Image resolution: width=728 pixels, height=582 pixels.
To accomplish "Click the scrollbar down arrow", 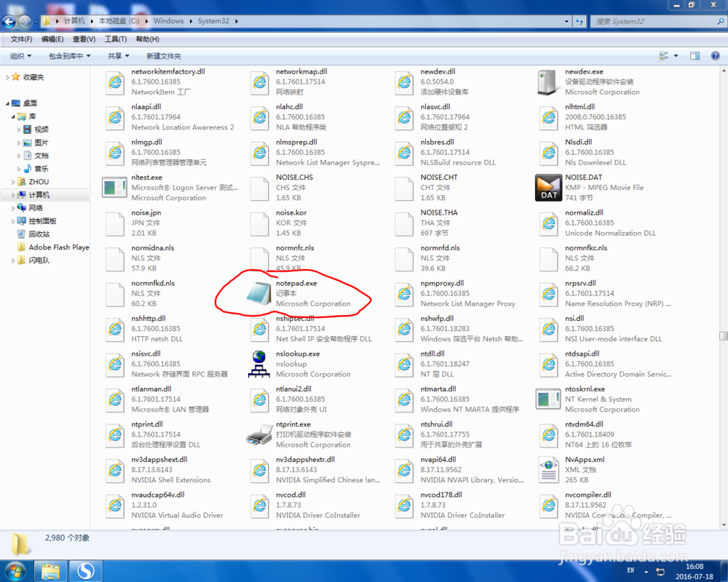I will pyautogui.click(x=724, y=525).
